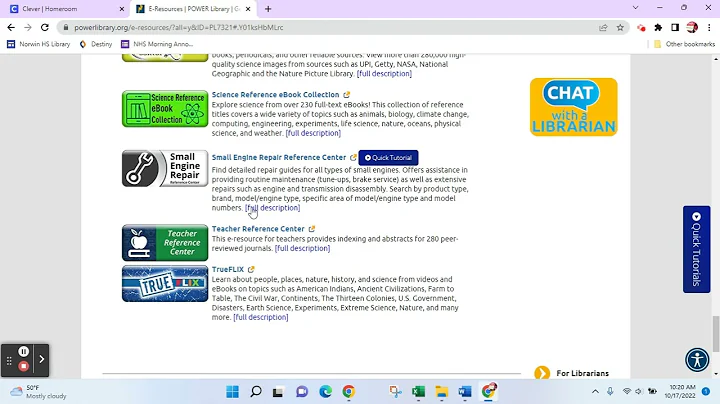Viewport: 720px width, 404px height.
Task: Open the Destiny bookmark
Action: (96, 44)
